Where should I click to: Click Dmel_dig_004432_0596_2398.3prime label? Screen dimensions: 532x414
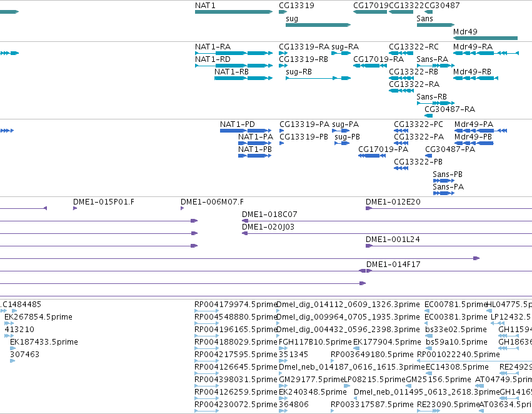tap(348, 330)
